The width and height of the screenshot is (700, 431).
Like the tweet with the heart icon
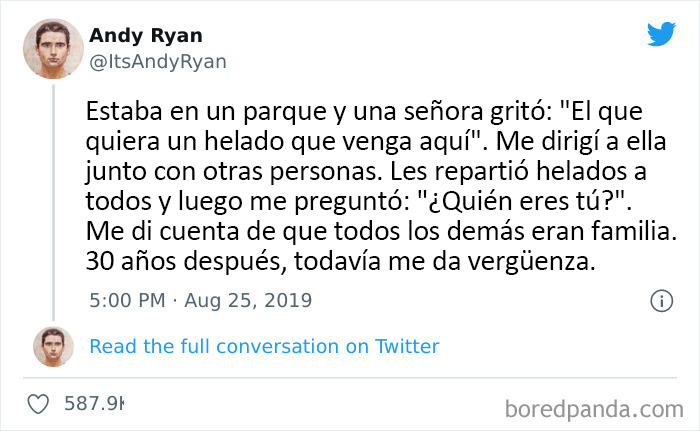[x=40, y=405]
